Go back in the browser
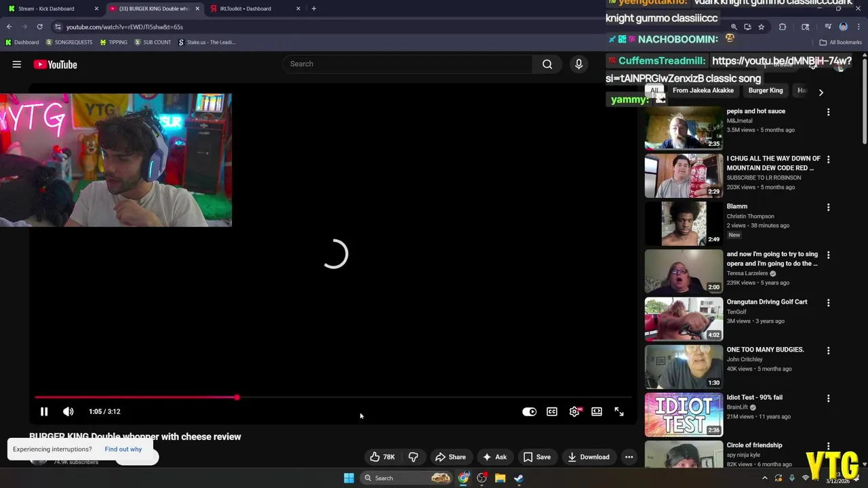868x488 pixels. 9,27
